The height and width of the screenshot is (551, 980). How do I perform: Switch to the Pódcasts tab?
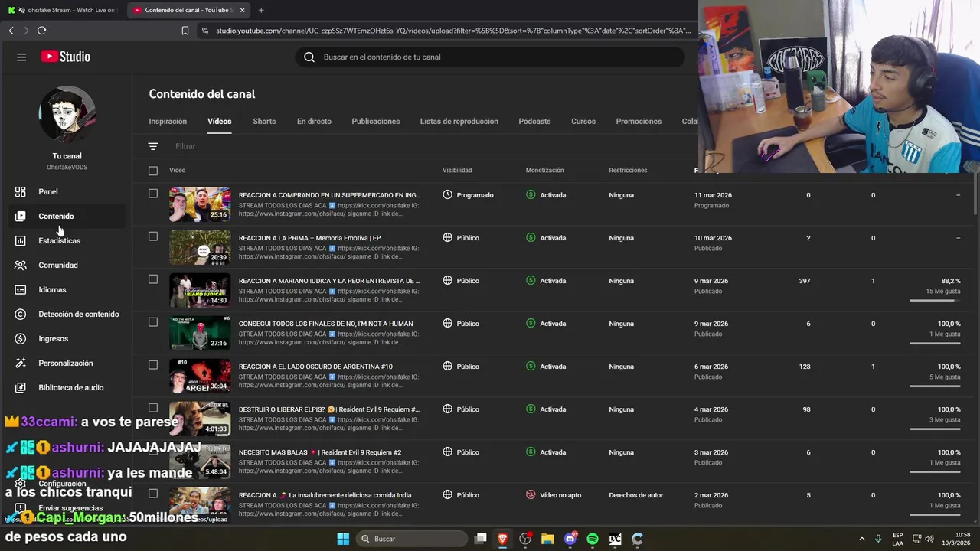[x=534, y=121]
